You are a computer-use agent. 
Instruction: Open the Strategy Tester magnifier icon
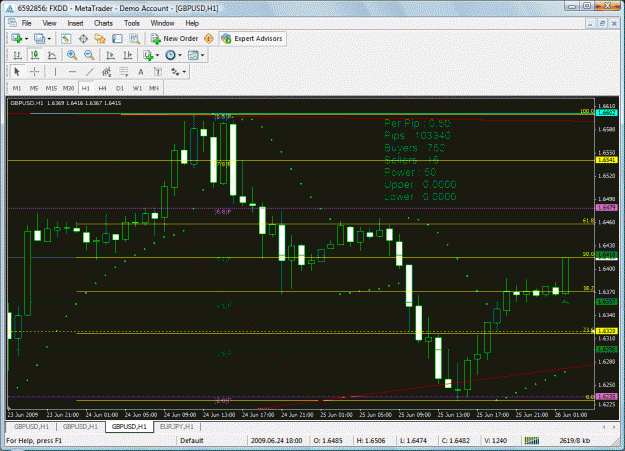[134, 39]
